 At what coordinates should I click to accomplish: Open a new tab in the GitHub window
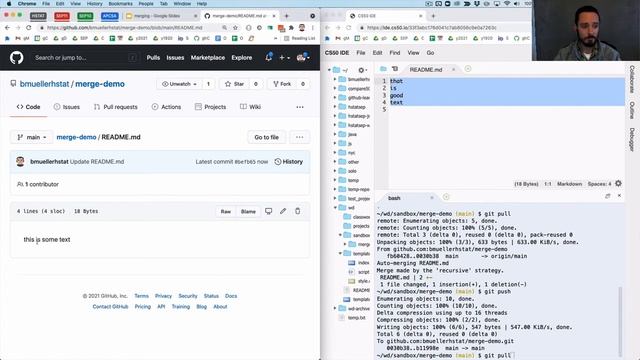287,16
